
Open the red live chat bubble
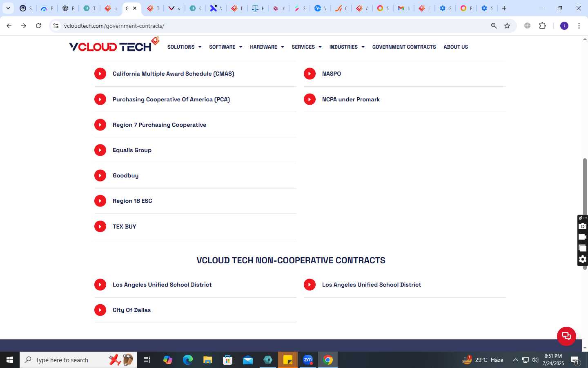coord(566,336)
